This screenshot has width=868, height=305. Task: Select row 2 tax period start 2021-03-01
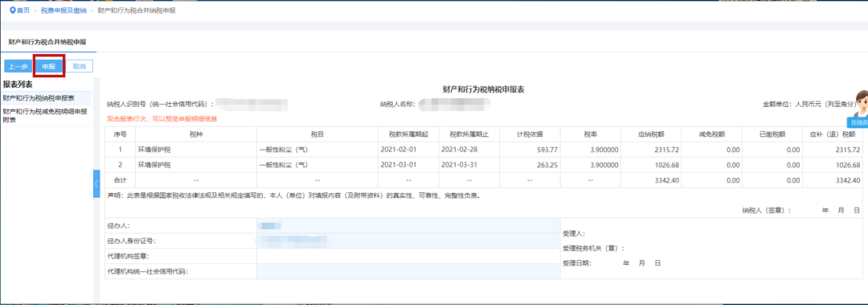click(399, 165)
